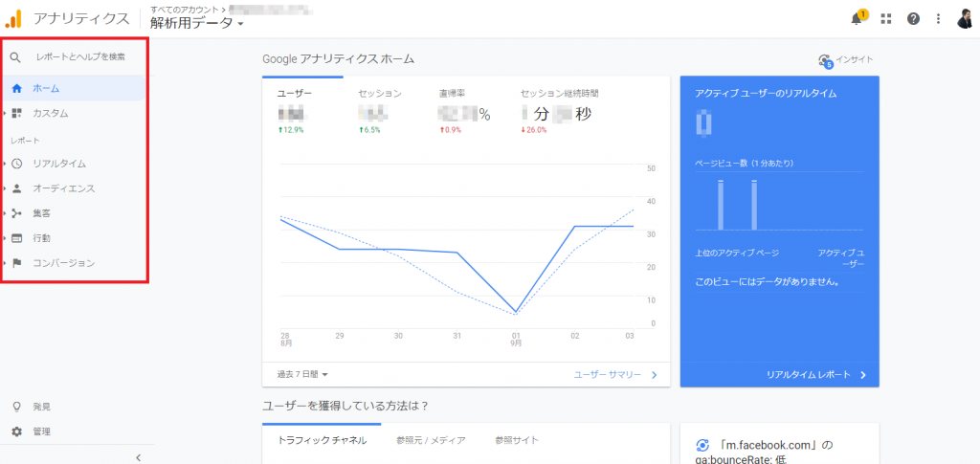Click the 6.5% session change value
980x464 pixels.
pos(368,130)
